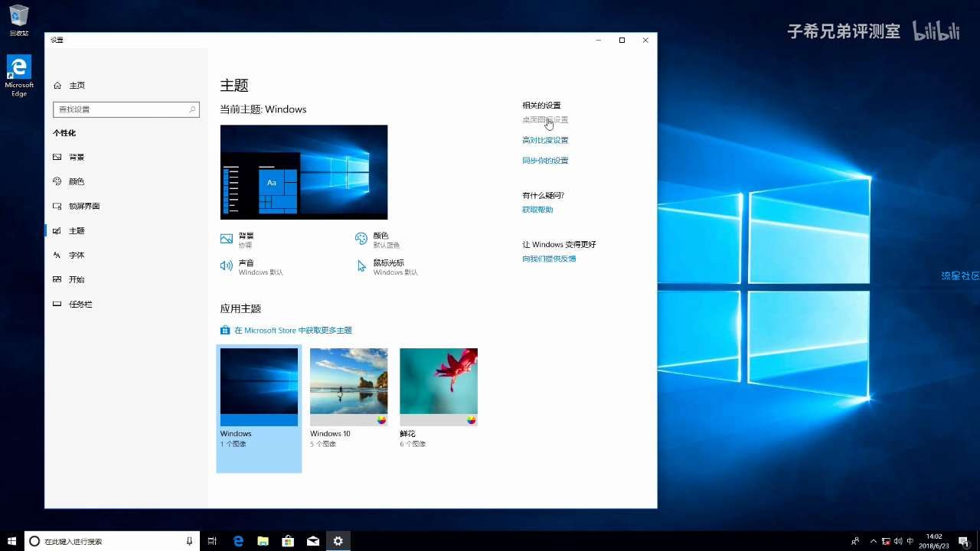Image resolution: width=980 pixels, height=551 pixels.
Task: Launch Microsoft Edge from the taskbar
Action: [238, 541]
